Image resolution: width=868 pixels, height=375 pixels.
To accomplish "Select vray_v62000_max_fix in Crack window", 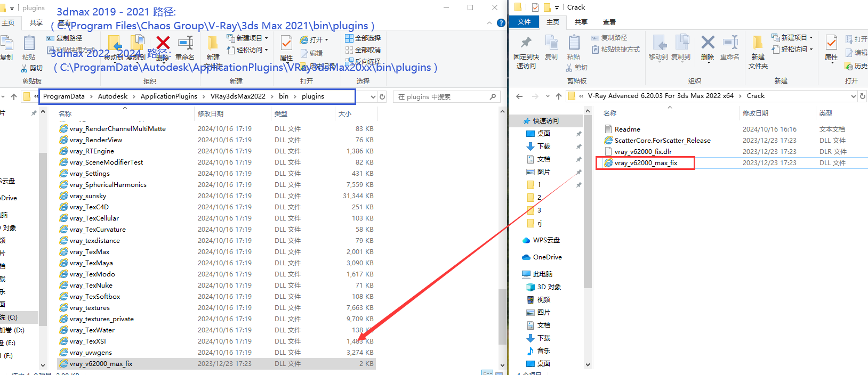I will pyautogui.click(x=645, y=163).
